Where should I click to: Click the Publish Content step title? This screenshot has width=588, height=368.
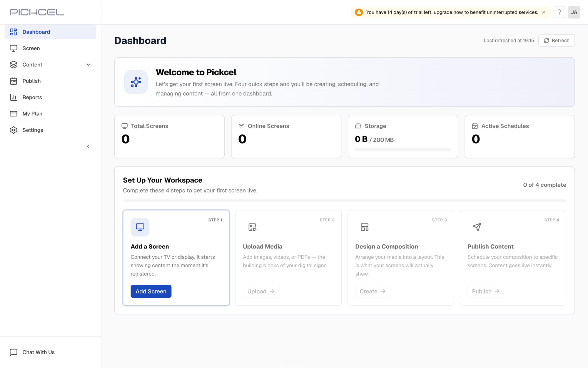point(490,247)
